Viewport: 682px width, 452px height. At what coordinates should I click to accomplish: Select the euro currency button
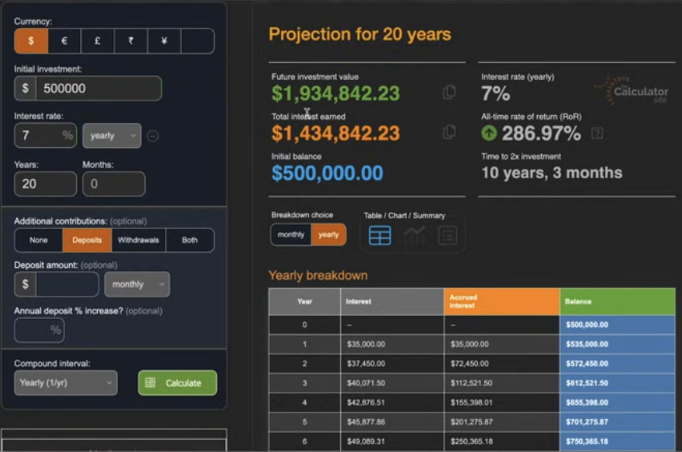click(64, 41)
